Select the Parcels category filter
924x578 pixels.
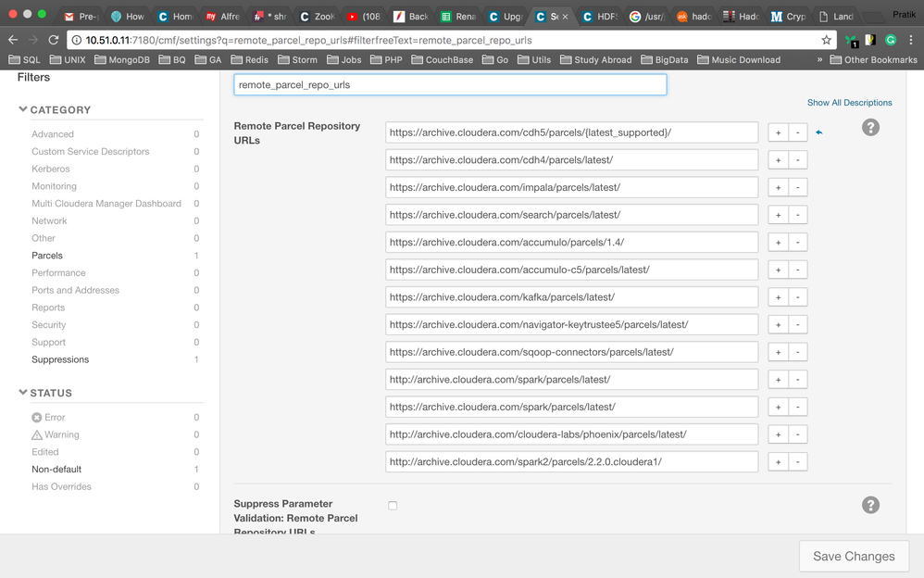click(x=47, y=256)
